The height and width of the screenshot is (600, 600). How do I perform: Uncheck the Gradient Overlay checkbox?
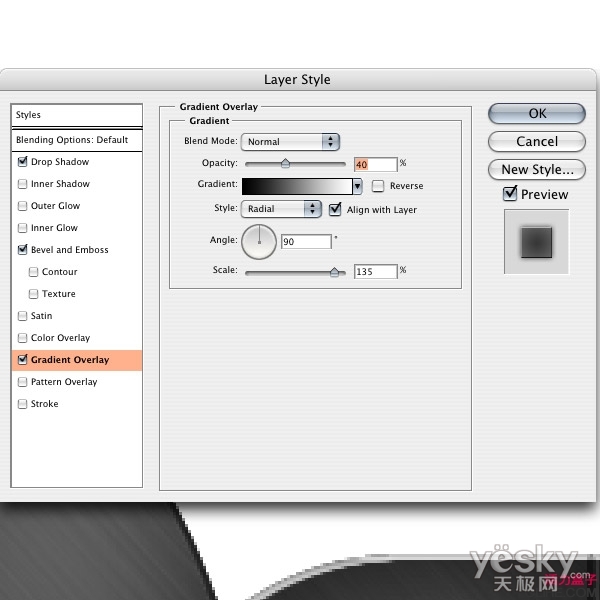(x=23, y=360)
